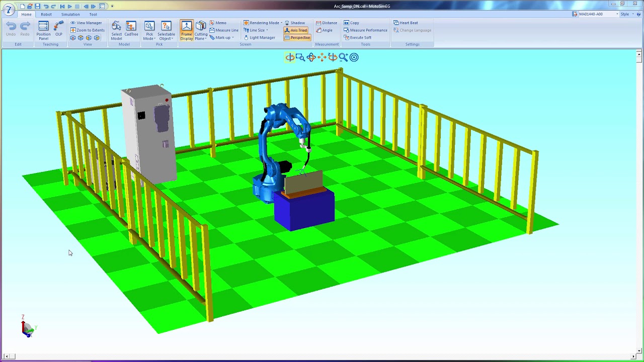Click the vertical scrollbar up arrow

pyautogui.click(x=639, y=53)
